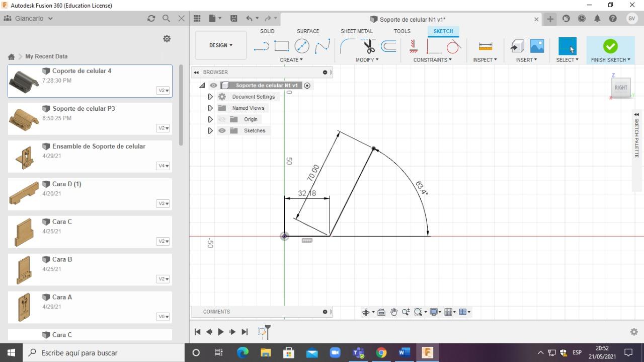Click the Undo arrow
Image resolution: width=644 pixels, height=362 pixels.
[x=250, y=19]
